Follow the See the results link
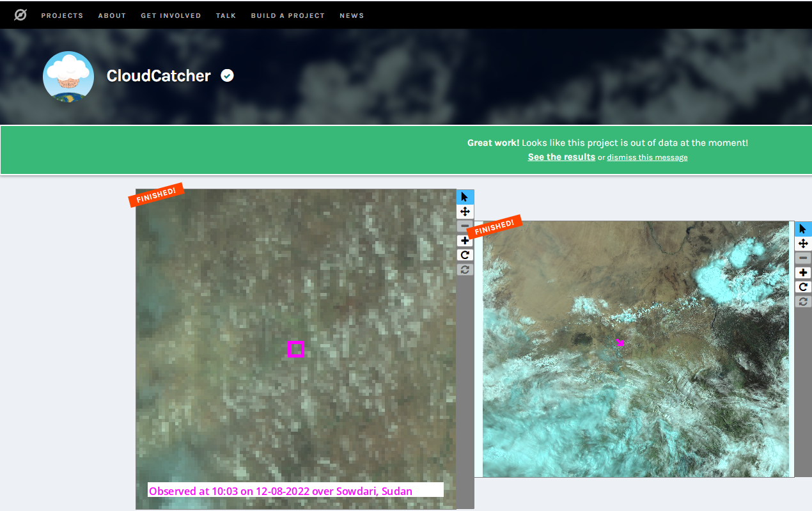Viewport: 812px width, 511px height. [x=561, y=157]
